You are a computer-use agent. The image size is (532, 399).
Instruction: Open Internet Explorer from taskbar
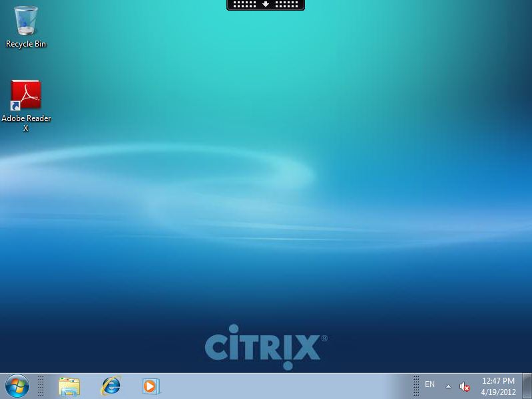(x=111, y=386)
